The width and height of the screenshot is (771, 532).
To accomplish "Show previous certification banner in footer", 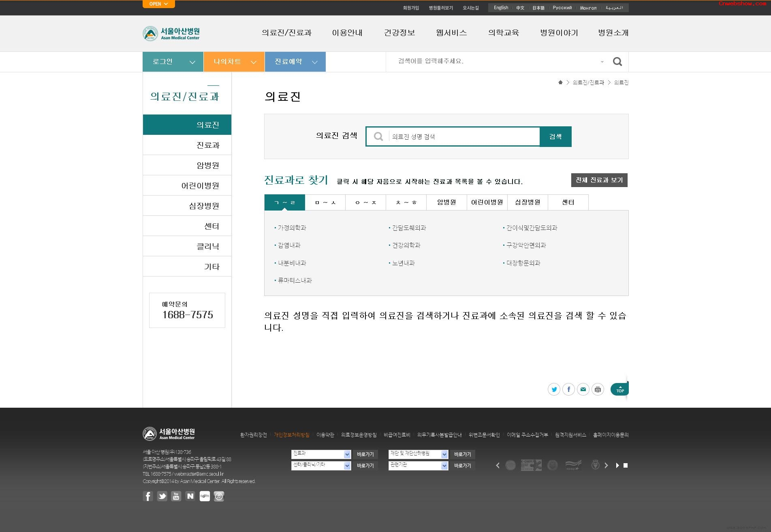I will tap(498, 466).
